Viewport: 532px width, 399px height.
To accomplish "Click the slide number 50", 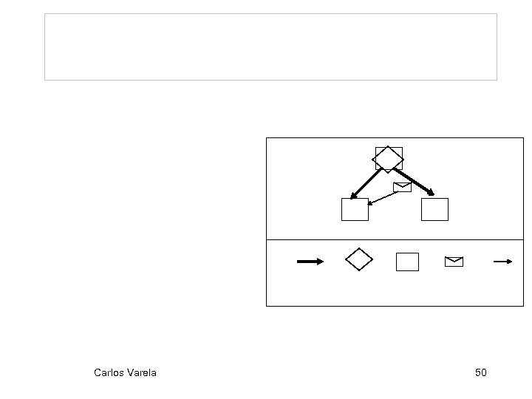I will pos(480,373).
